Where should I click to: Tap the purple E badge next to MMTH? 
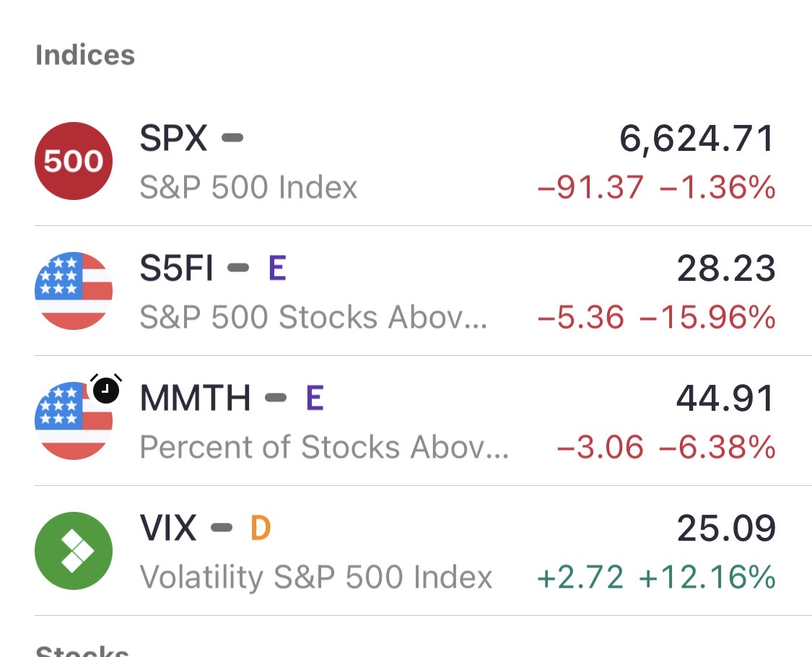click(x=314, y=399)
